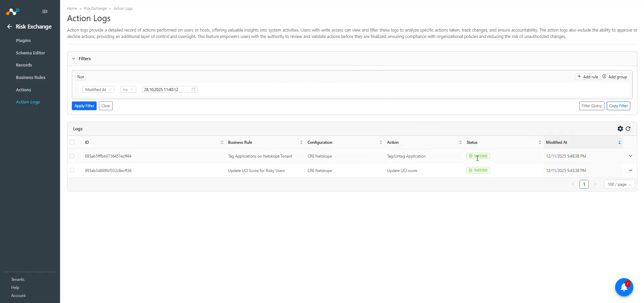Select row 693ab5fffbb0736451ecff44 checkbox

pyautogui.click(x=72, y=156)
